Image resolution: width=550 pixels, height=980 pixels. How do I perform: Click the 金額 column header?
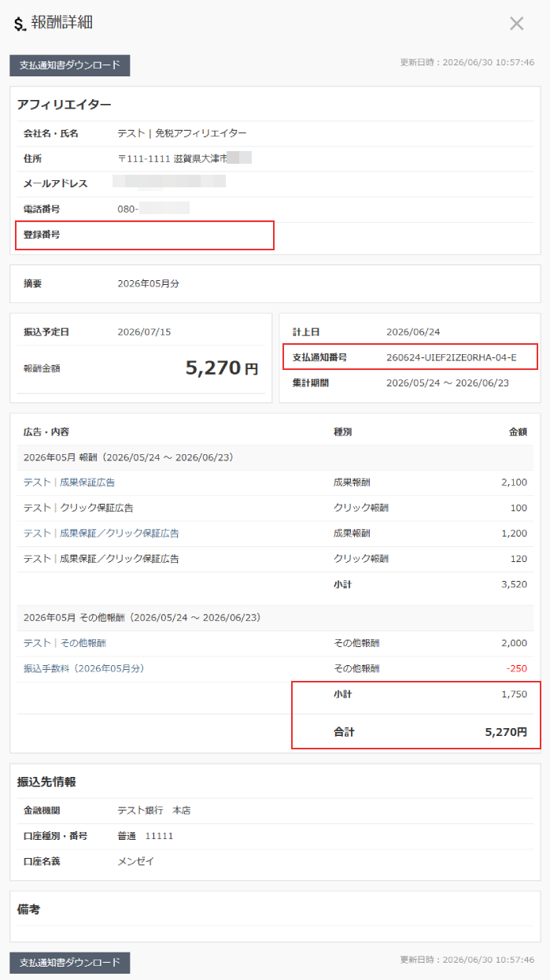(x=518, y=432)
